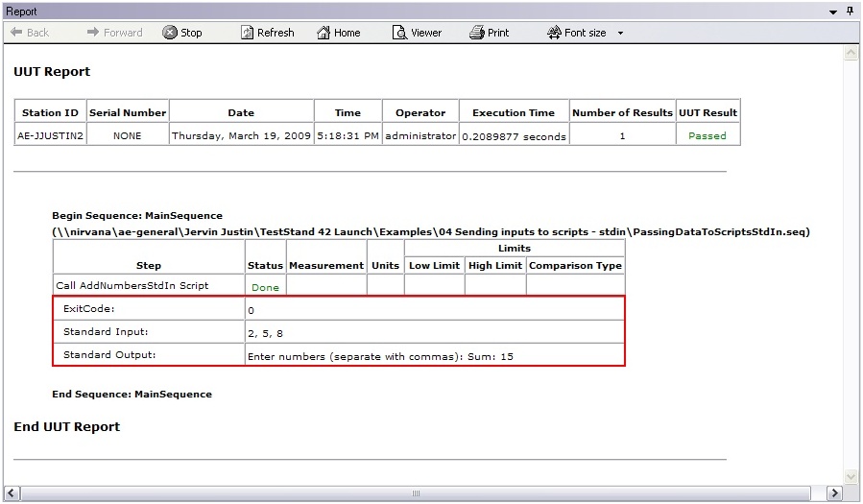Viewport: 863px width, 504px height.
Task: Click the Call AddNumbersStdIn Script step
Action: [132, 285]
